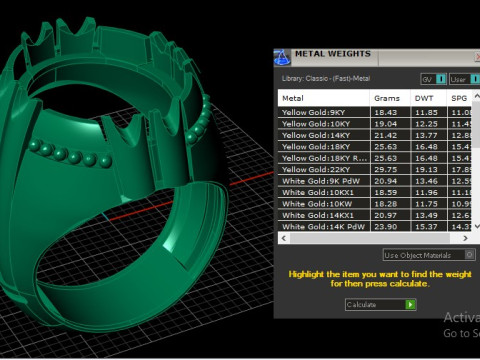Screen dimensions: 480x360
Task: Select the Yellow Gold:10KY row
Action: (375, 124)
